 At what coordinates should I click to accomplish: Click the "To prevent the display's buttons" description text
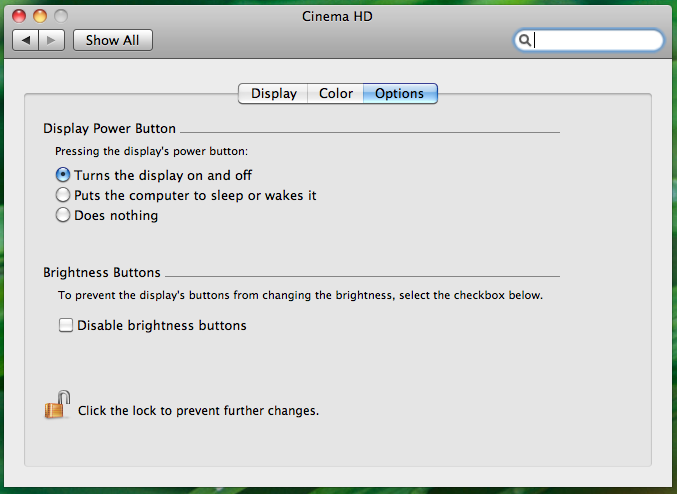(300, 295)
